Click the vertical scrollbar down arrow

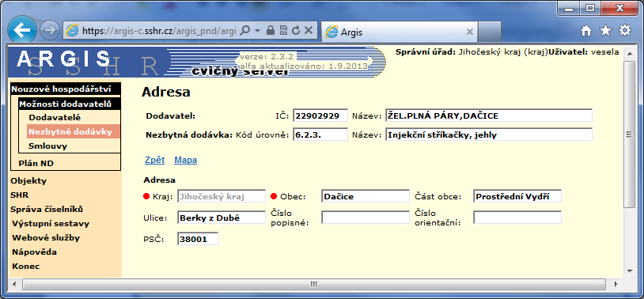(629, 271)
